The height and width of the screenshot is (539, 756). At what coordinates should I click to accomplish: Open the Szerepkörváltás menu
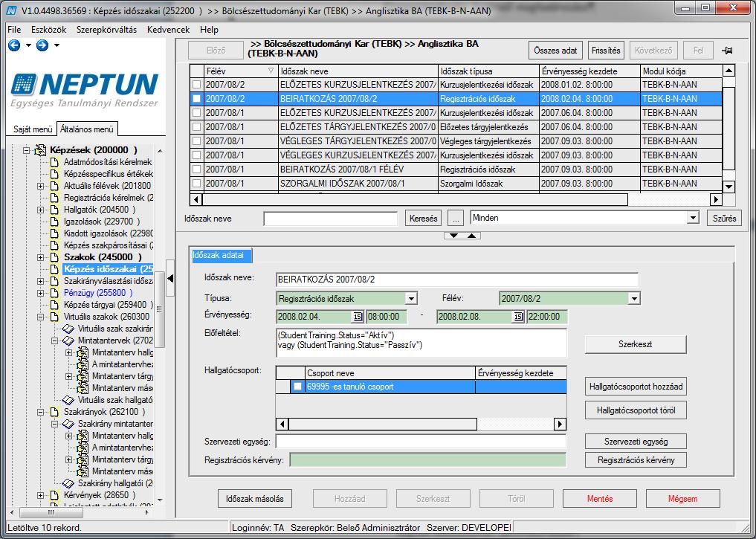pos(106,30)
